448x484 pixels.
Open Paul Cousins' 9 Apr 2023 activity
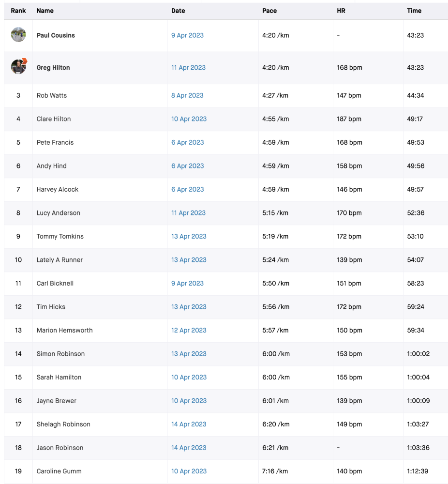pos(187,35)
